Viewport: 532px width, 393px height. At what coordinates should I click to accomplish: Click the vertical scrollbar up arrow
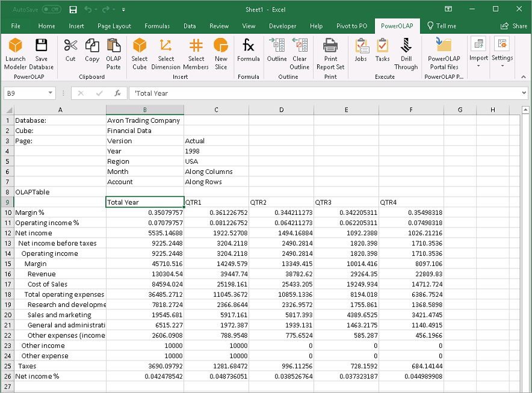[x=525, y=110]
